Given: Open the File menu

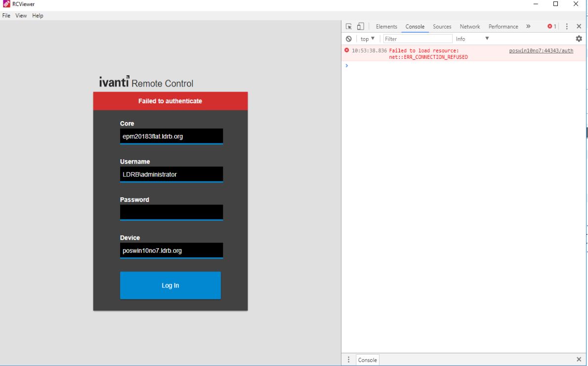Looking at the screenshot, I should point(6,15).
